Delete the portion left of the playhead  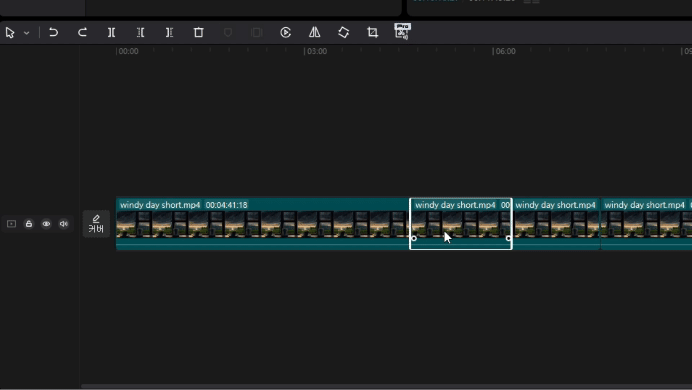click(x=140, y=32)
